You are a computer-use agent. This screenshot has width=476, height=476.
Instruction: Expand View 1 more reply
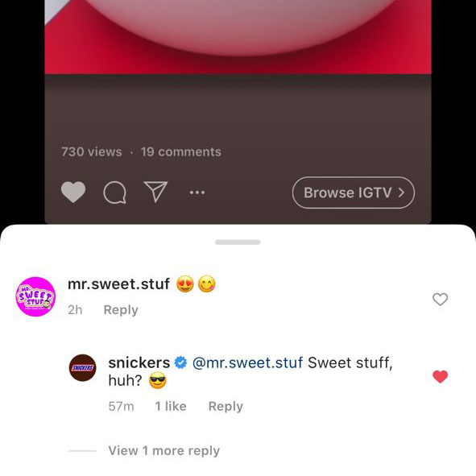coord(164,450)
